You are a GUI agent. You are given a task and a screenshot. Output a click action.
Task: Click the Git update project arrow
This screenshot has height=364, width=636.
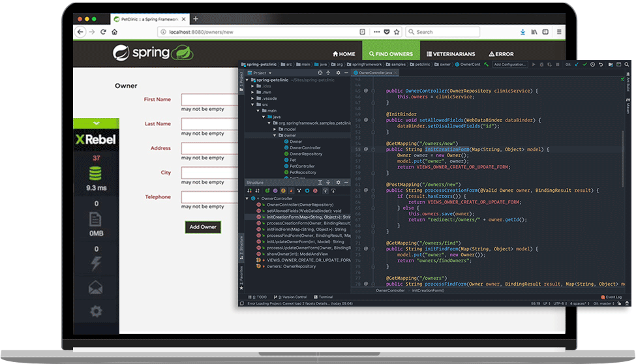(x=577, y=65)
